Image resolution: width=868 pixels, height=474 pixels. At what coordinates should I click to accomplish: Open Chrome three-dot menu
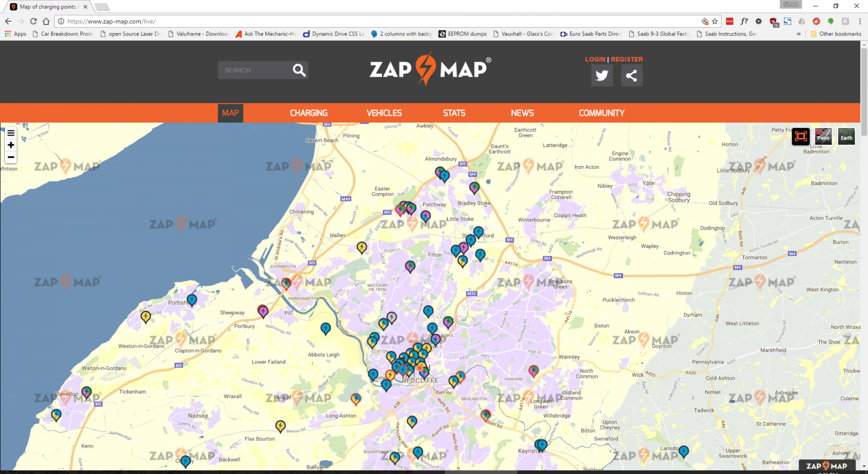coord(860,21)
